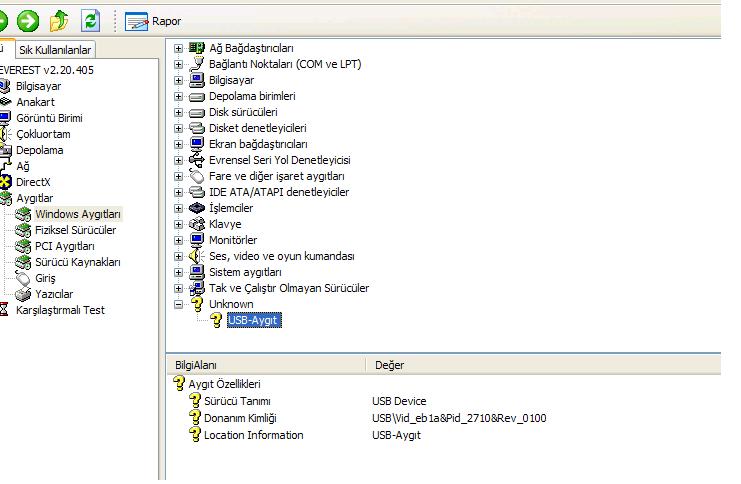Click the go up folder icon
741x484 pixels.
[x=59, y=21]
